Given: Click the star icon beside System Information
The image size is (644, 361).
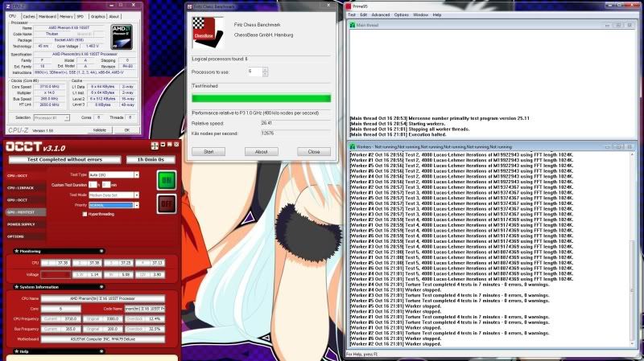Looking at the screenshot, I should click(16, 287).
